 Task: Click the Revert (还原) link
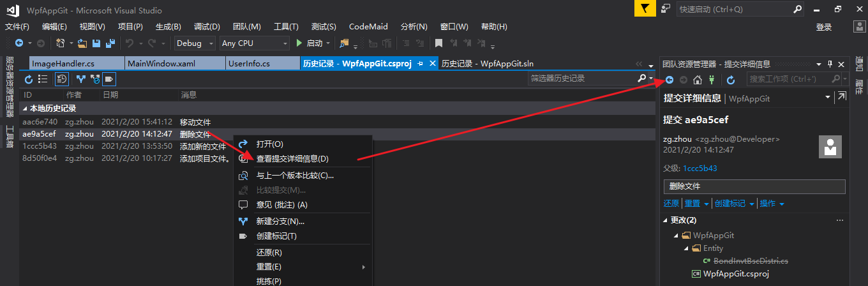pyautogui.click(x=671, y=204)
